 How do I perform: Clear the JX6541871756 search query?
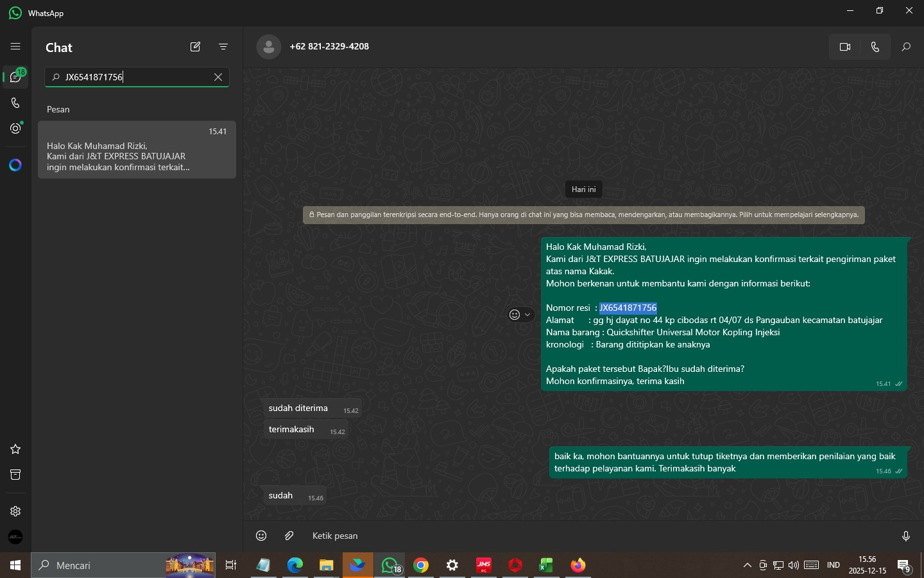(218, 77)
